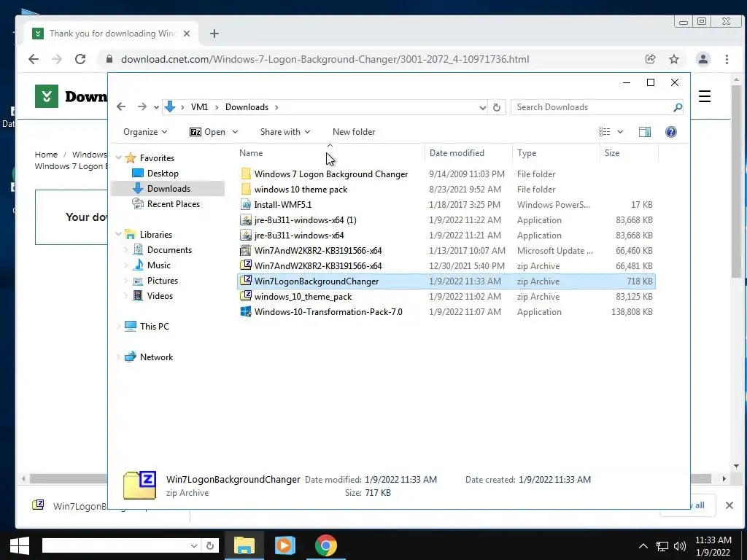
Task: Select Desktop in Favorites
Action: [x=163, y=174]
